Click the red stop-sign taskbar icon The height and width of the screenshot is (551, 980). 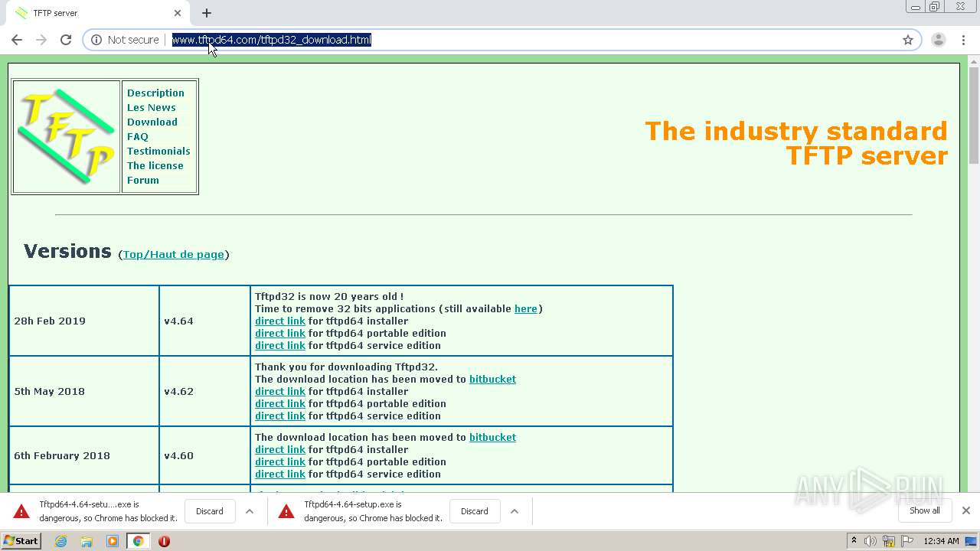(164, 541)
